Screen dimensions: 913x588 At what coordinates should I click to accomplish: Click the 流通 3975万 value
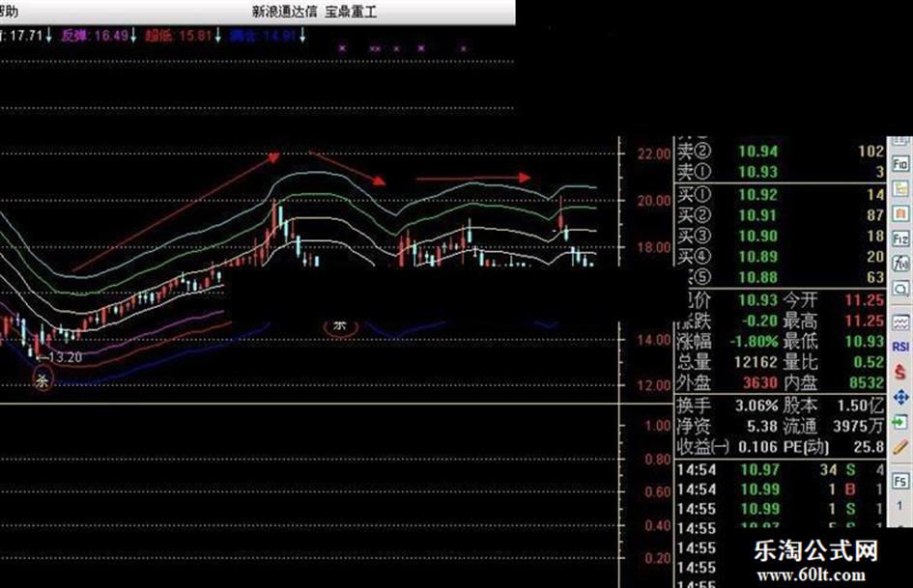(x=859, y=426)
